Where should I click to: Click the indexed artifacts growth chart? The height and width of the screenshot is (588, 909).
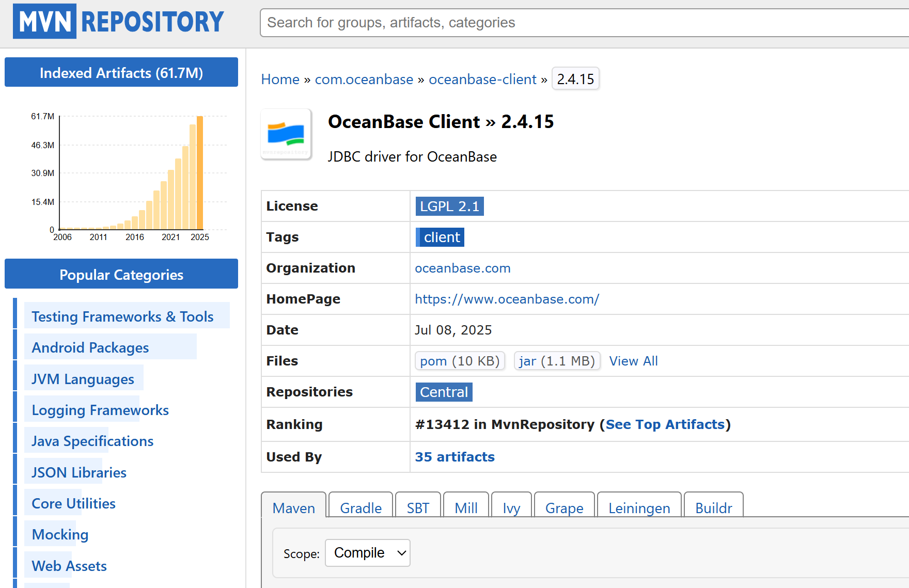click(128, 176)
